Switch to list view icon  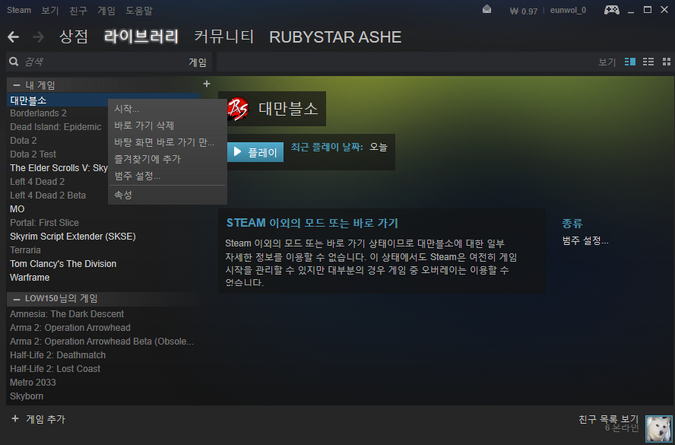[x=648, y=62]
